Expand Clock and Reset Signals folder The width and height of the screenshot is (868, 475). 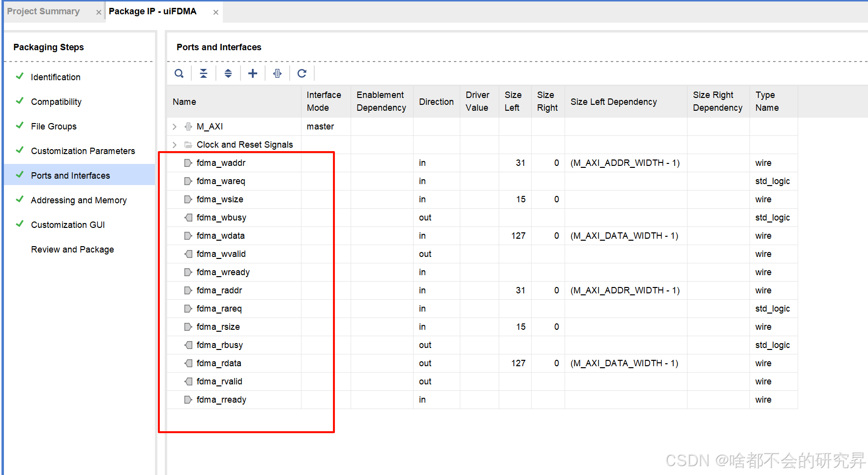(x=175, y=145)
